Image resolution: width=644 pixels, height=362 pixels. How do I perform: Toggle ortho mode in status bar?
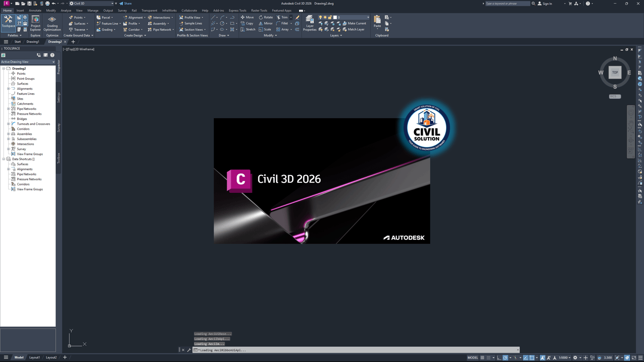499,358
